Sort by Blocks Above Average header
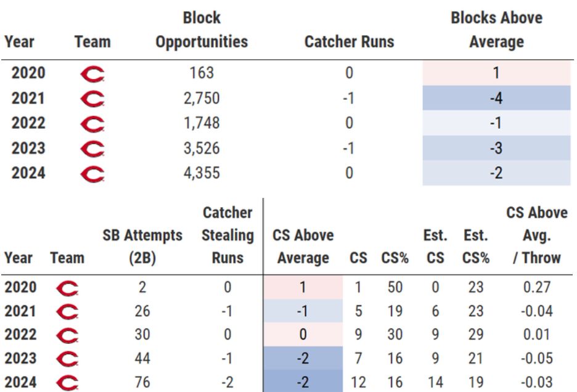The image size is (577, 392). click(496, 30)
